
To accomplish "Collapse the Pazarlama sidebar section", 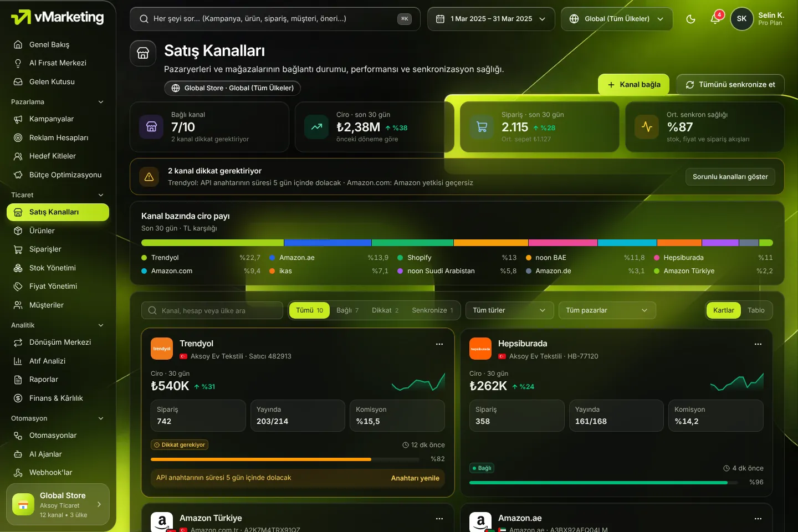I will point(58,102).
